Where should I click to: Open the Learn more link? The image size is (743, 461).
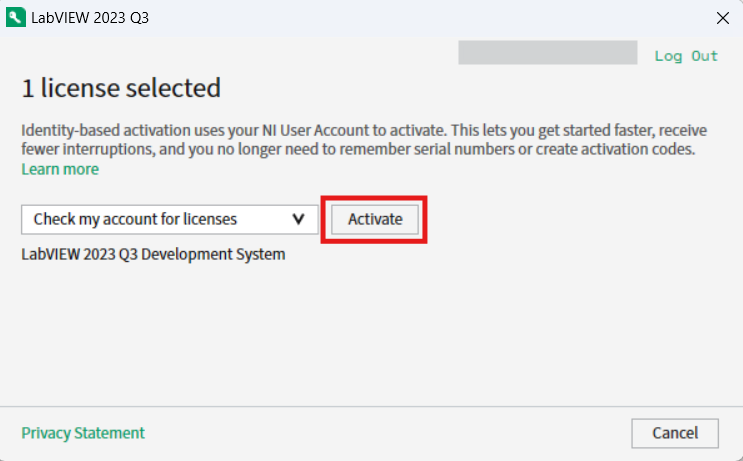[60, 169]
